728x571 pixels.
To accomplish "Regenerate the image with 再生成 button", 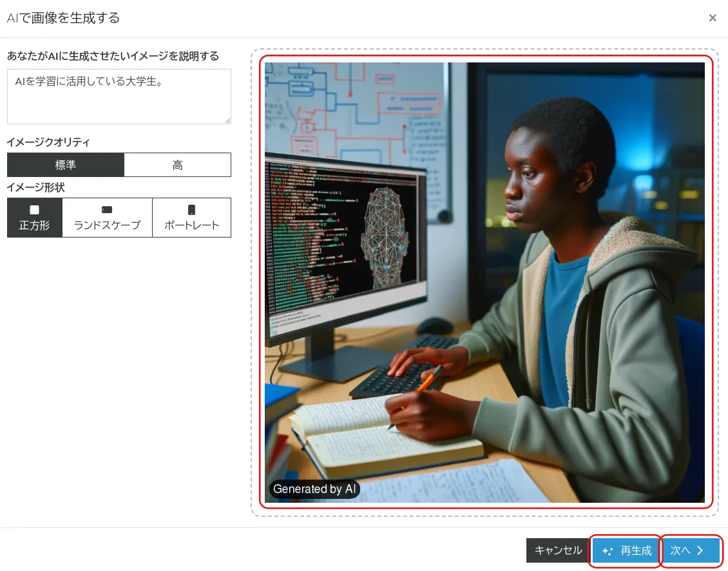I will click(x=627, y=551).
